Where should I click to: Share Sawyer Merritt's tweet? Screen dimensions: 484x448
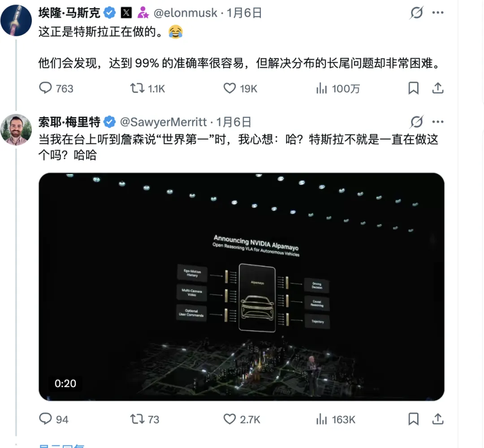click(438, 419)
